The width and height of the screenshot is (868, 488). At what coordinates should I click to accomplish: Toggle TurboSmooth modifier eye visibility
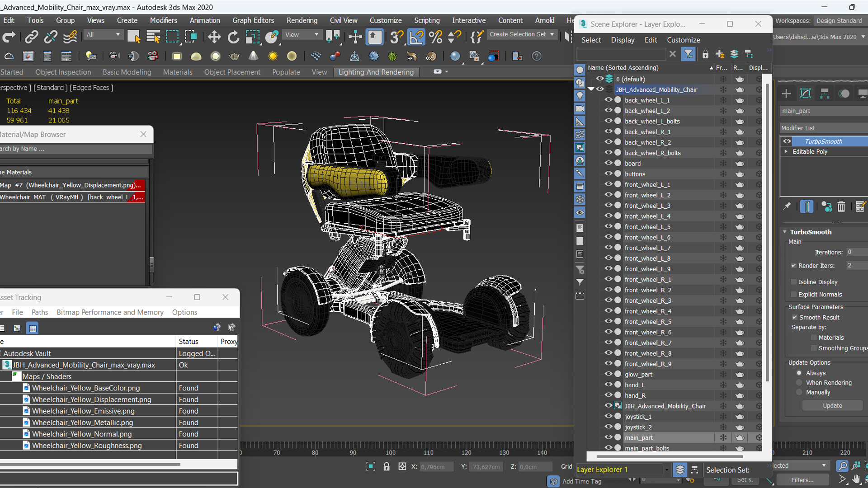tap(787, 141)
